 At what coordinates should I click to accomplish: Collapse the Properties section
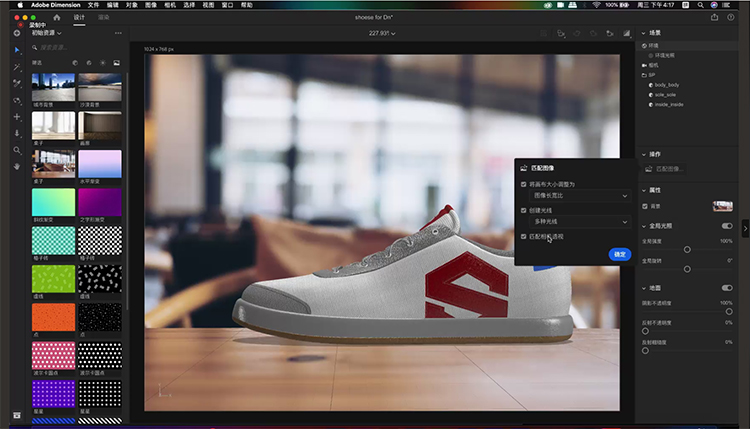[x=644, y=190]
